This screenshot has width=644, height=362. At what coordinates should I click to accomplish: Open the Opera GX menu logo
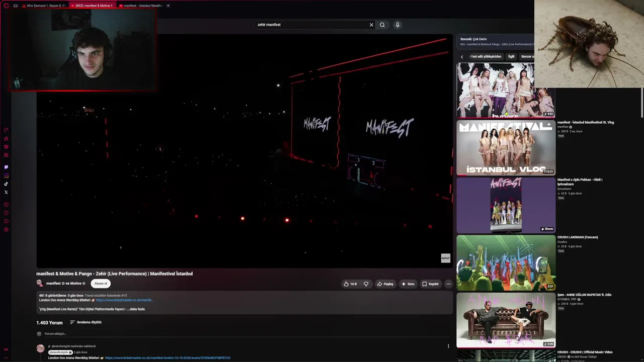6,6
